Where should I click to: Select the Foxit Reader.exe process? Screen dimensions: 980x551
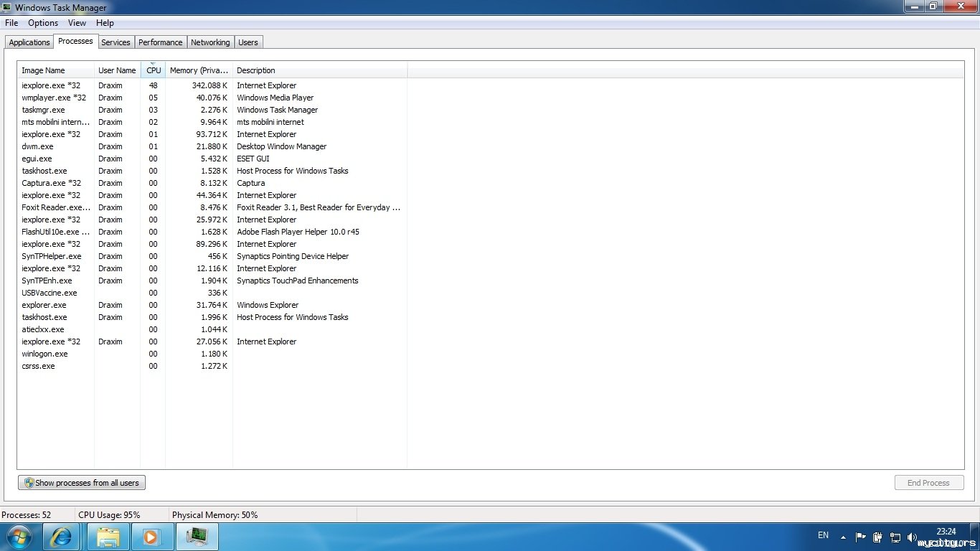(x=212, y=207)
